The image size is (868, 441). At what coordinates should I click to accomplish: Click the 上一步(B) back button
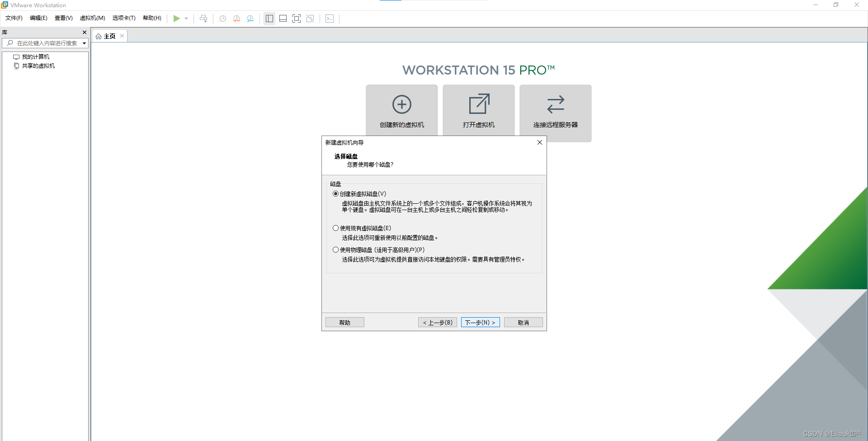438,323
